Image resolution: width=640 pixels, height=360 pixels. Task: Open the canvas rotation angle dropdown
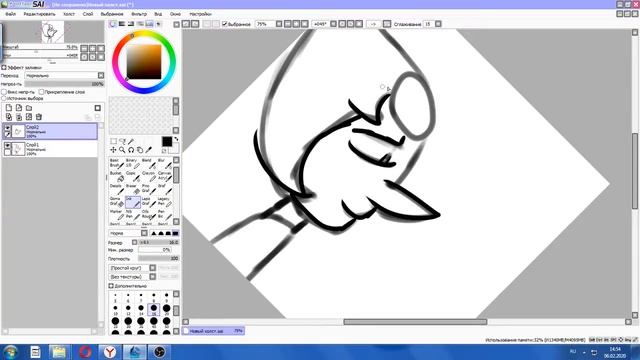coord(333,24)
